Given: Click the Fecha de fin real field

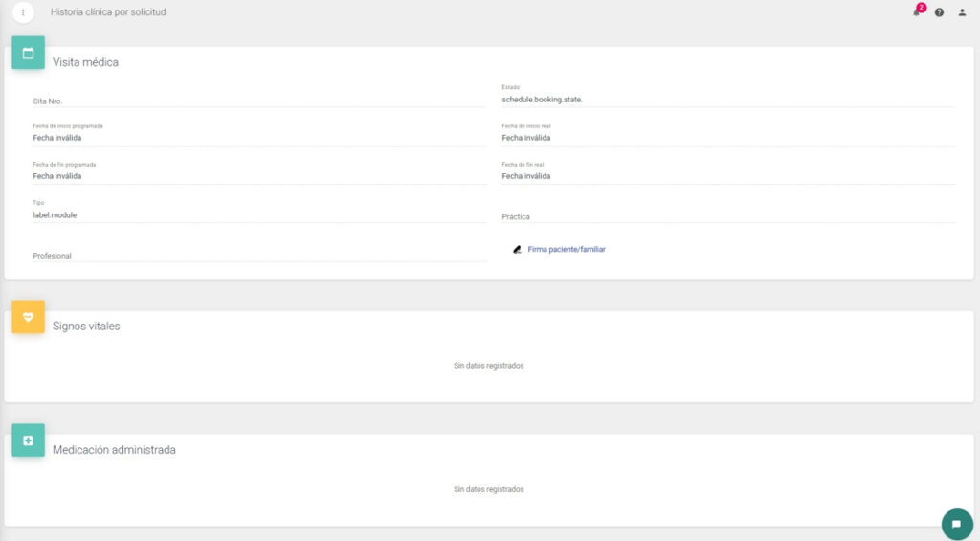Looking at the screenshot, I should click(727, 176).
